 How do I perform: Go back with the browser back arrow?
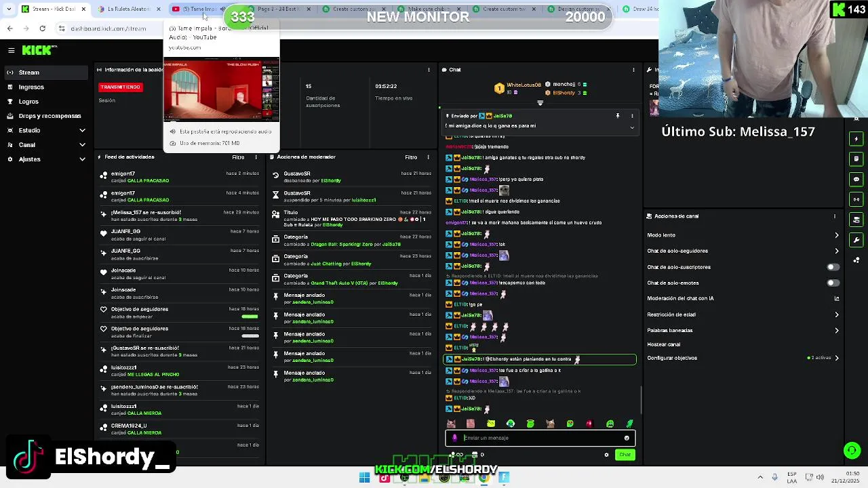click(x=10, y=28)
